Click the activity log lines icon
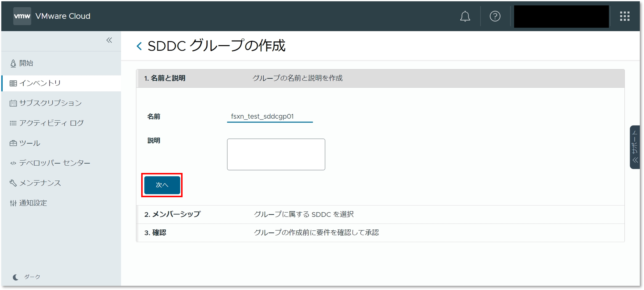The image size is (644, 290). [x=13, y=123]
